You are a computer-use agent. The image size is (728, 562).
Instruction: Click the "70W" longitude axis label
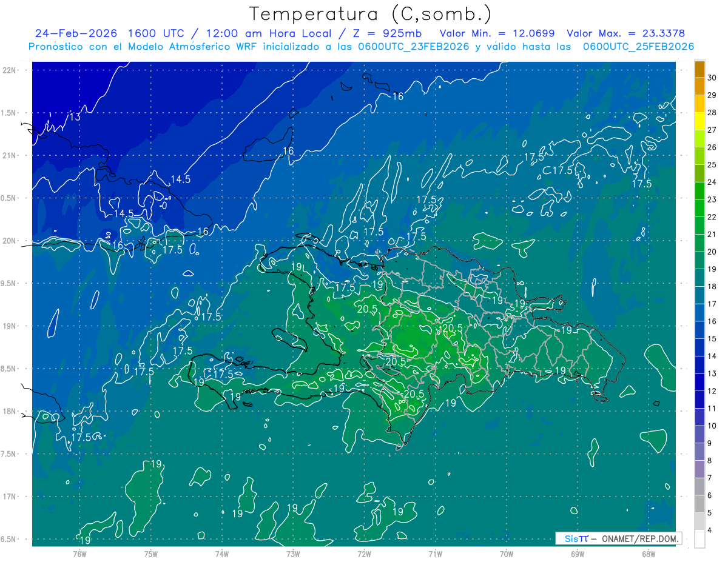507,554
